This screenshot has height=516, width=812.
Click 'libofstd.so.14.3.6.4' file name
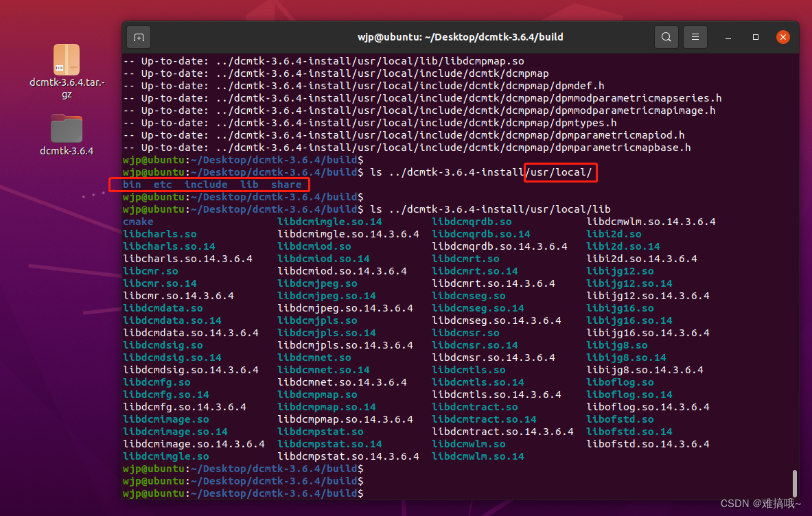[x=648, y=444]
